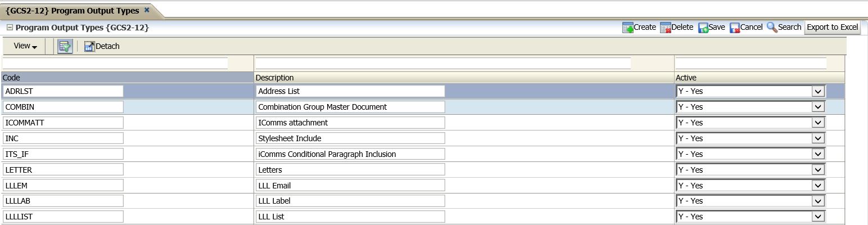Close the {GCS2-12} Program Output Types tab
Screen dimensions: 868x225
(x=147, y=10)
